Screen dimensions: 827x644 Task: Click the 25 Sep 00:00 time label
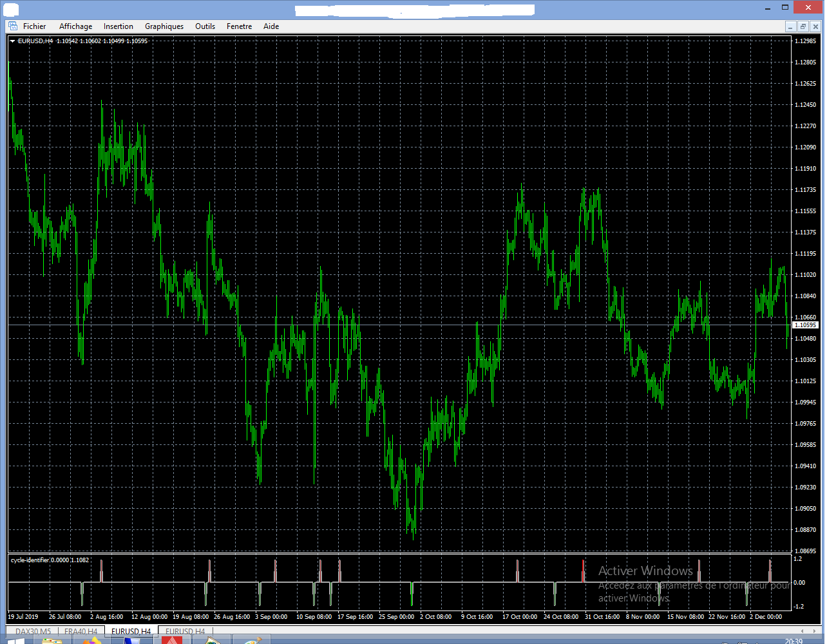396,617
